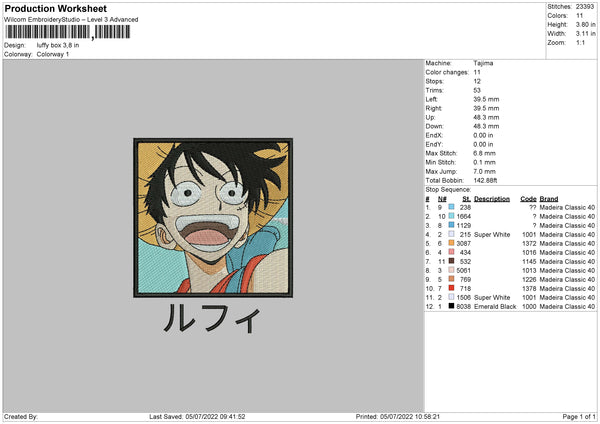Screen dimensions: 600x424
Task: Click the 'Production Worksheet' title
Action: tap(55, 8)
